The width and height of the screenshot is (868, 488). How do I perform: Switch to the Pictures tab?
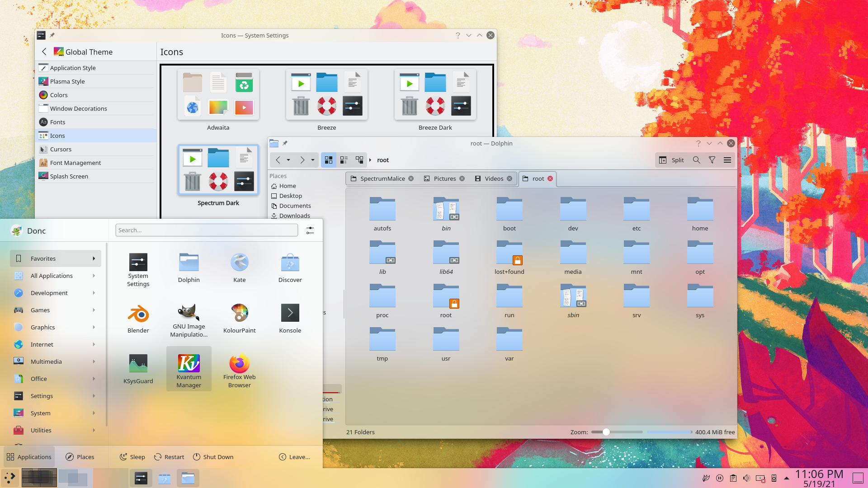tap(444, 178)
